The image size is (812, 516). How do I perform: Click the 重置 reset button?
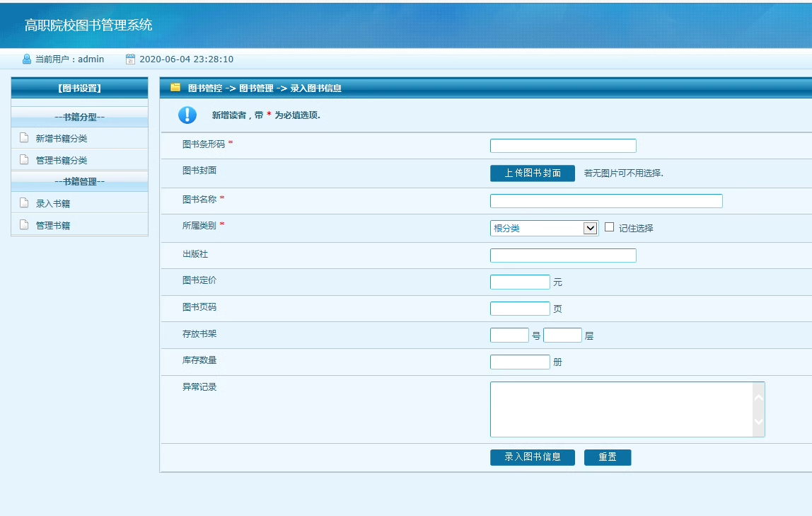(x=608, y=457)
